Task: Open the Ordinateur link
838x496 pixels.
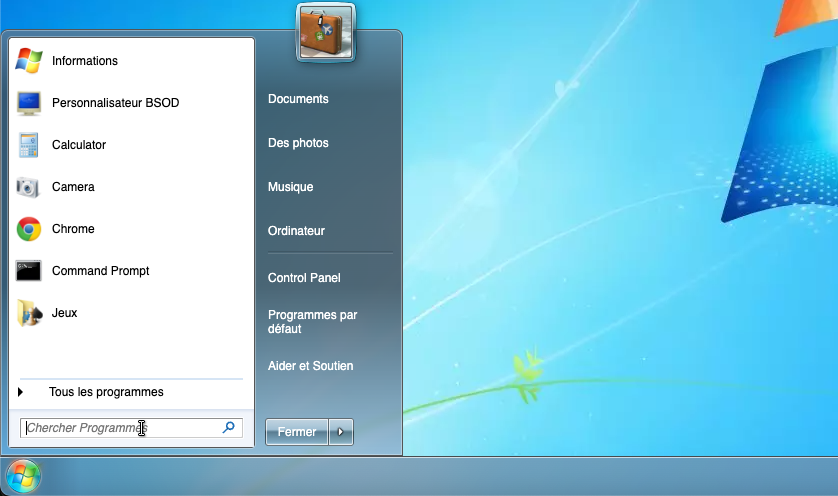Action: coord(296,231)
